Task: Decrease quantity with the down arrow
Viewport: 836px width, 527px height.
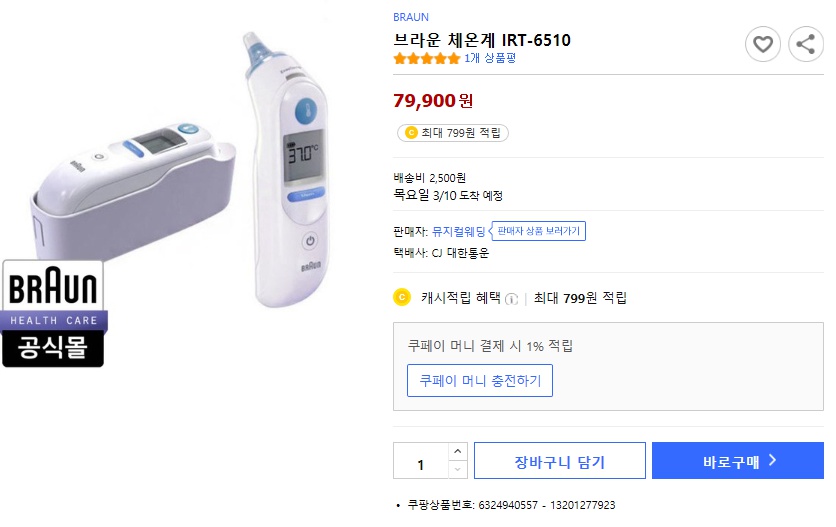Action: point(457,469)
